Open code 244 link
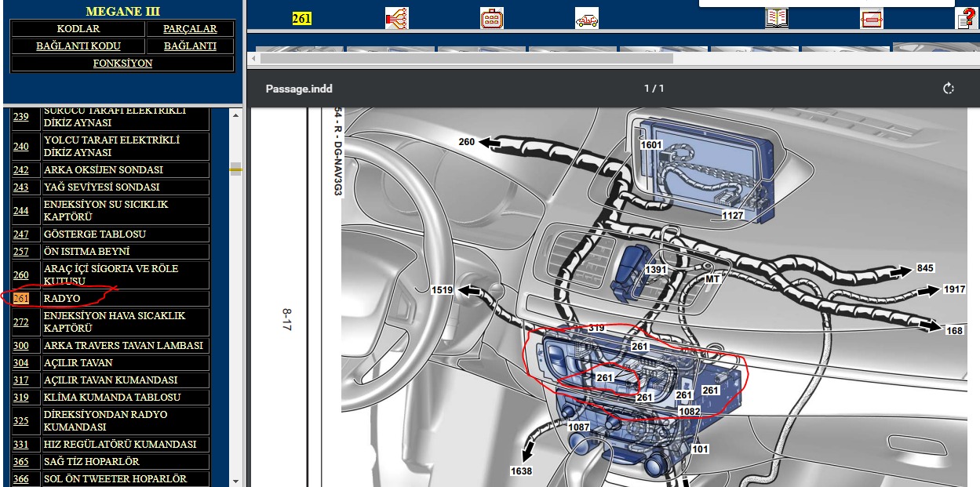This screenshot has height=487, width=980. 21,211
